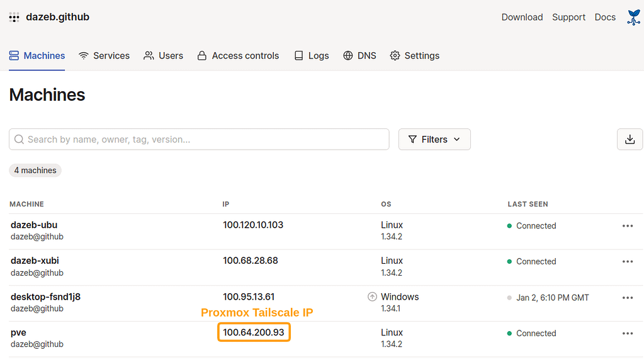Open the pve machine
The height and width of the screenshot is (360, 644).
click(x=18, y=332)
